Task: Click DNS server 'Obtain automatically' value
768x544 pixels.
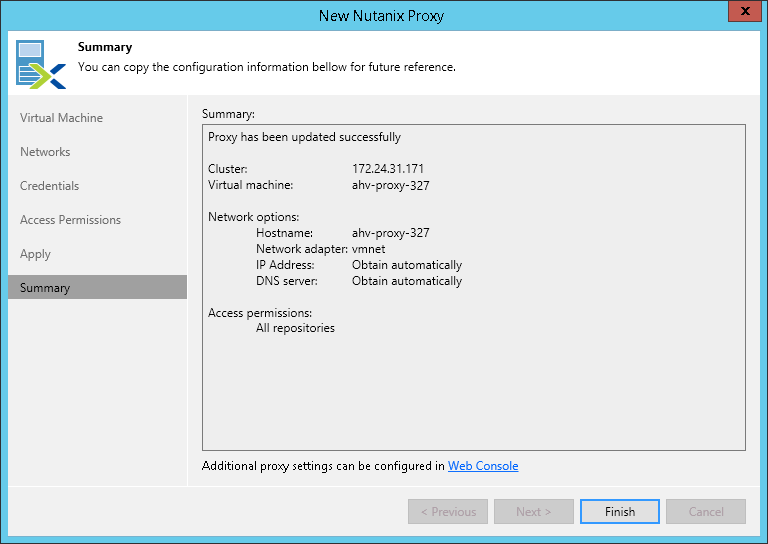Action: [x=407, y=281]
